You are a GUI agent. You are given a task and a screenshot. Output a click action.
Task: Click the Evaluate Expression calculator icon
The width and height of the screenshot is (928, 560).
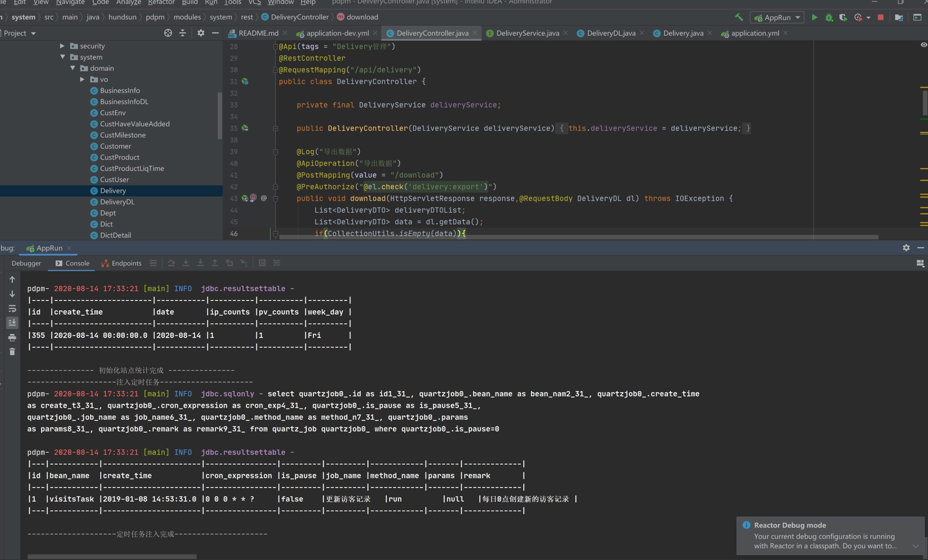pos(262,263)
